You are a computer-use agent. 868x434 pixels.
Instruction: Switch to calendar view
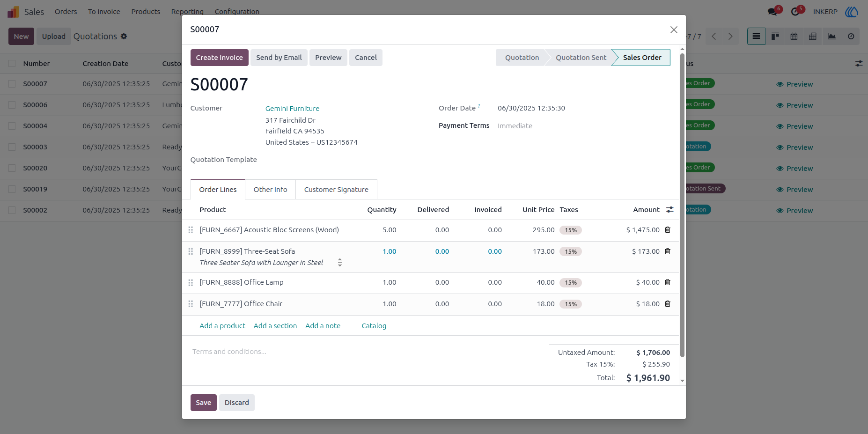pos(794,37)
